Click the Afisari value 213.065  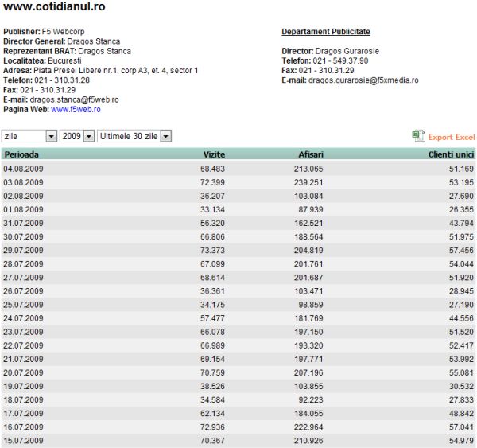click(x=308, y=169)
